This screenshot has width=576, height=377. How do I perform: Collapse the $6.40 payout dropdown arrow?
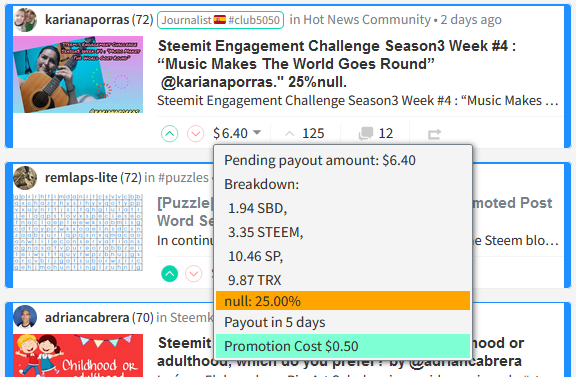257,132
